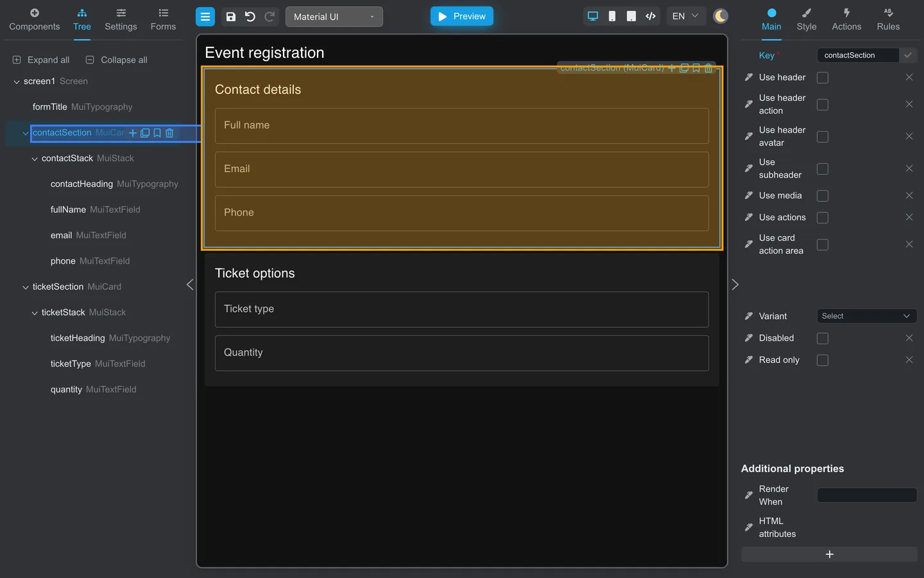Open the EN language dropdown

point(685,16)
